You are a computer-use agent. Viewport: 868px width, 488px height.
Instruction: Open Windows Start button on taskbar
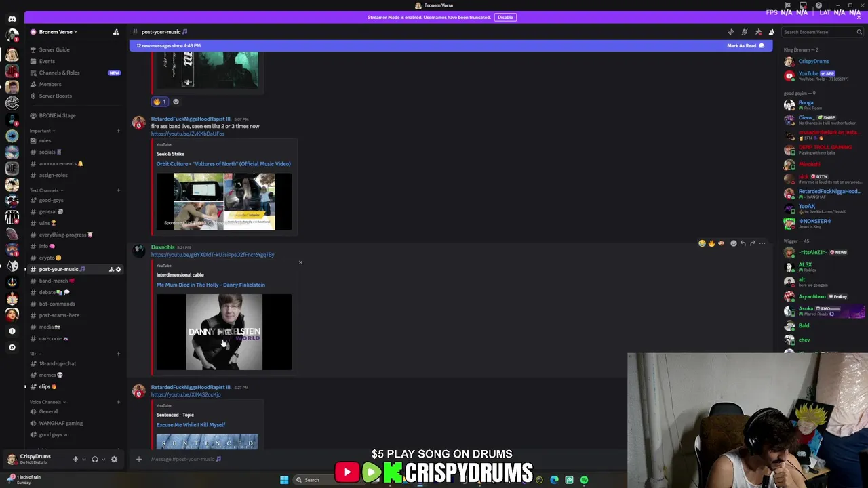[x=284, y=480]
